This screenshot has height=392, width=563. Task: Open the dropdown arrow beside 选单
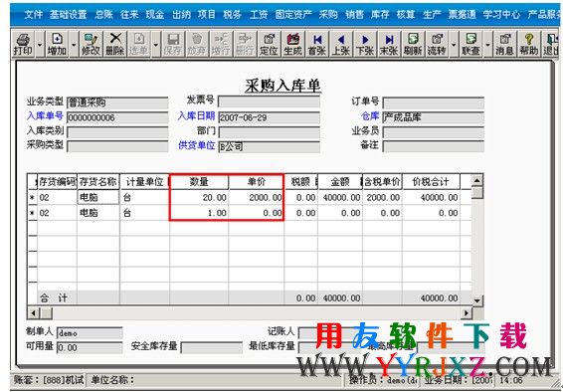(x=155, y=45)
